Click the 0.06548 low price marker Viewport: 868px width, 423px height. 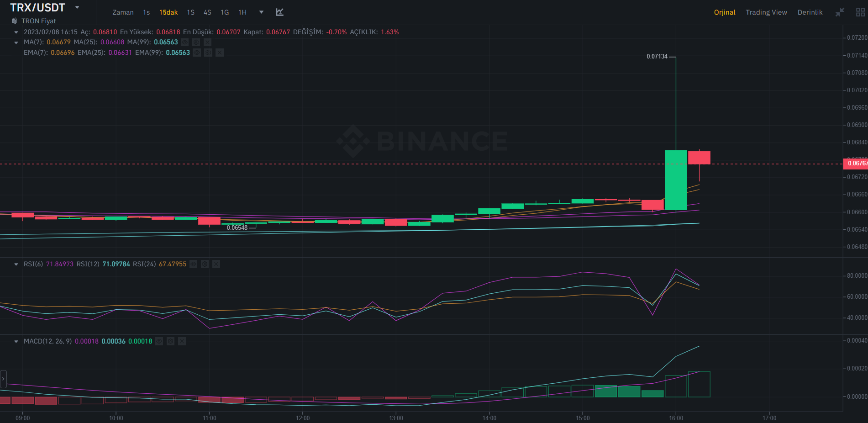[237, 227]
